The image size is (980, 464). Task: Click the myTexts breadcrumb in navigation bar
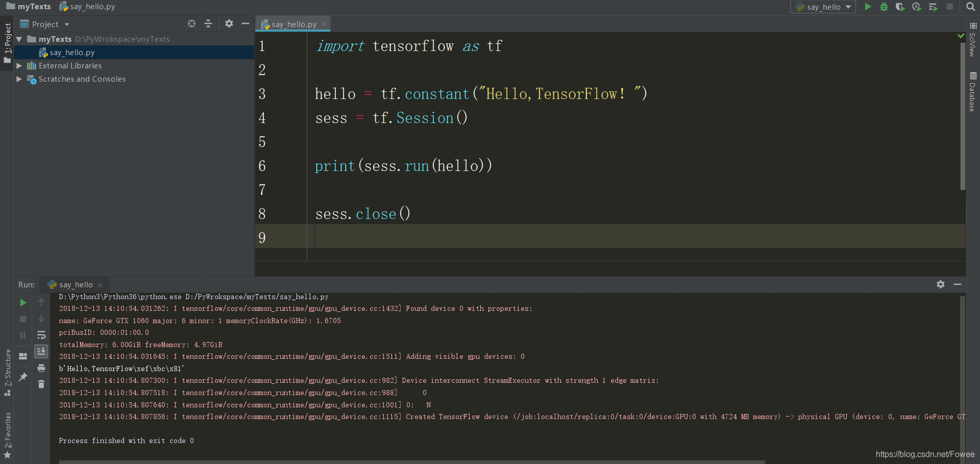pyautogui.click(x=29, y=7)
